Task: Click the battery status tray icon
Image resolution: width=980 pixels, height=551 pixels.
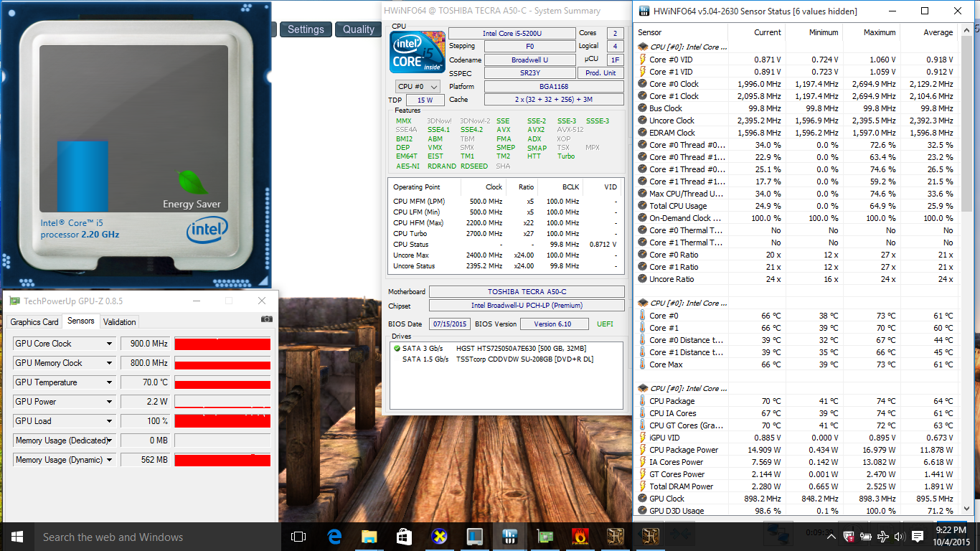Action: pyautogui.click(x=867, y=537)
